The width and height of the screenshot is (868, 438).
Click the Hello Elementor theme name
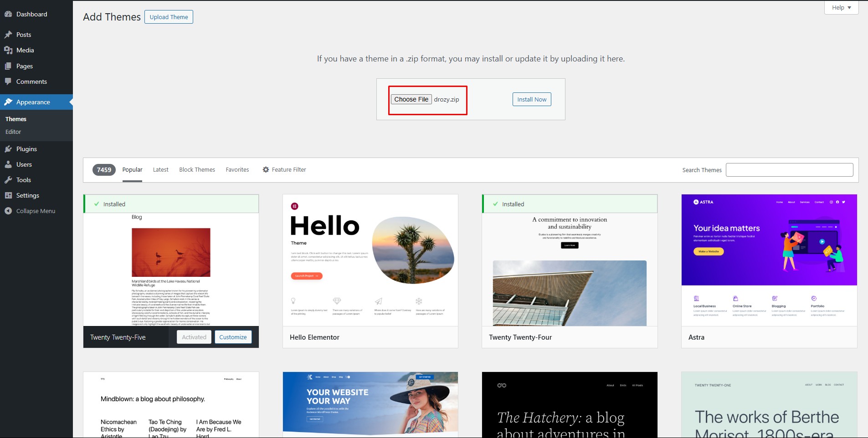point(314,337)
